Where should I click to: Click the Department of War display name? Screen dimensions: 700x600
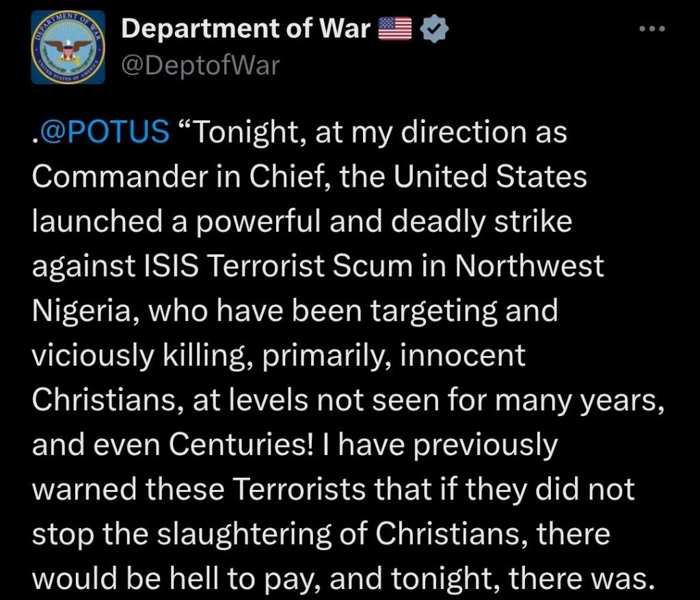click(x=245, y=29)
